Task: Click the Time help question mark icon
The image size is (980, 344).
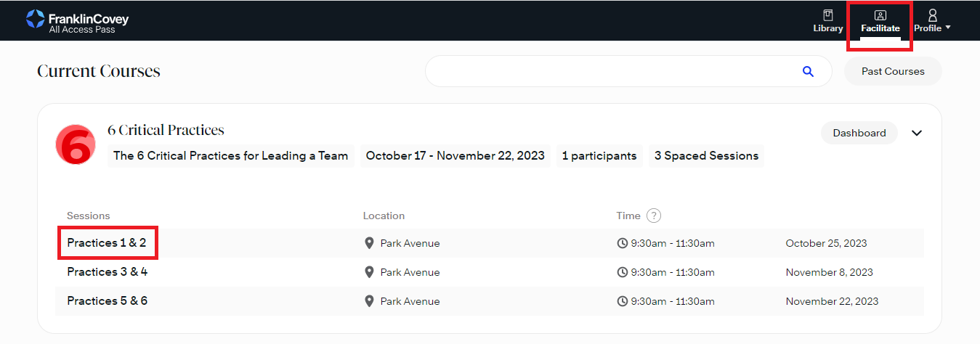Action: click(x=654, y=216)
